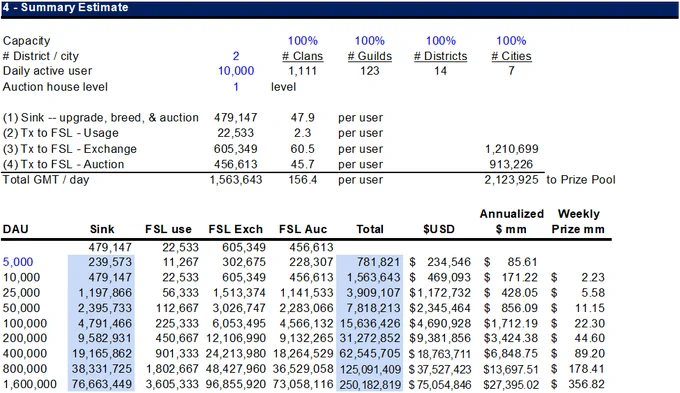The height and width of the screenshot is (393, 680).
Task: Select the FSL use cell 112,667
Action: coord(177,308)
